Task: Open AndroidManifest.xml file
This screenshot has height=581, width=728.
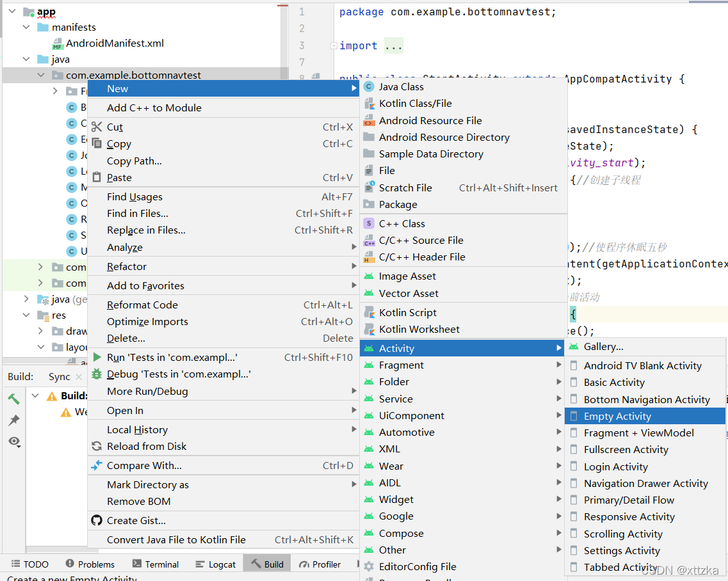Action: [115, 43]
